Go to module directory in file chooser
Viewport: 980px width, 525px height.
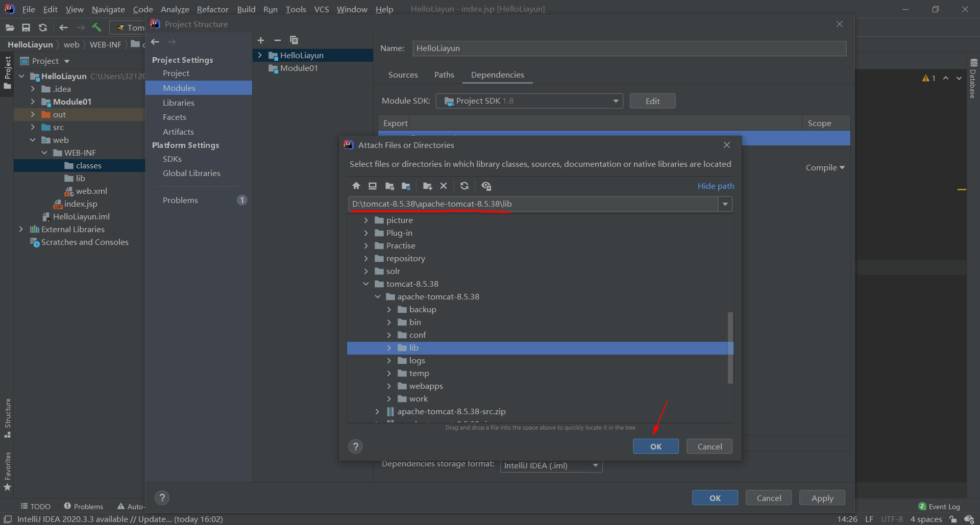(x=406, y=186)
